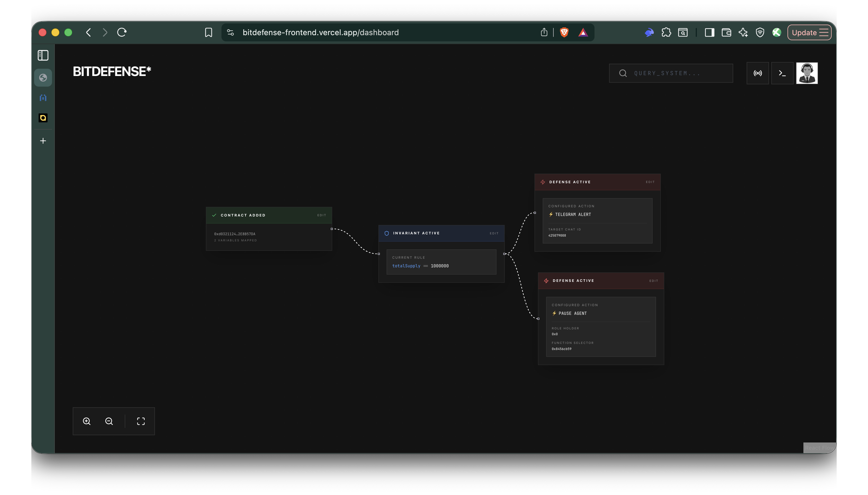Image resolution: width=868 pixels, height=495 pixels.
Task: Add a new sidebar item with plus
Action: pyautogui.click(x=43, y=141)
